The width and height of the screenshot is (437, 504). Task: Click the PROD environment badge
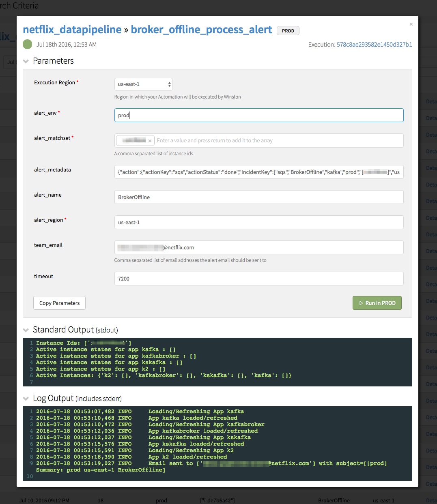(288, 31)
